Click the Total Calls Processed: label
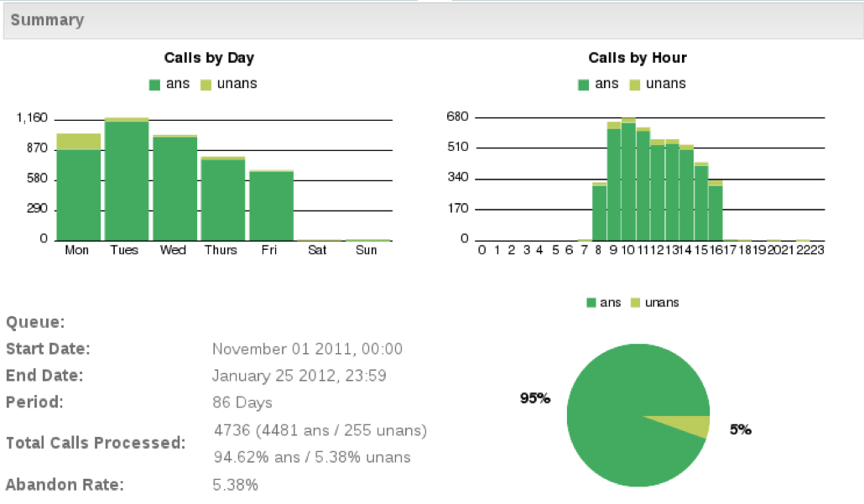The height and width of the screenshot is (504, 864). [96, 443]
